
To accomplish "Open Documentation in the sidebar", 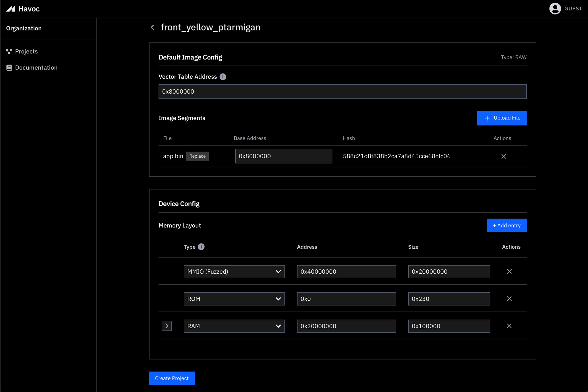I will point(36,67).
